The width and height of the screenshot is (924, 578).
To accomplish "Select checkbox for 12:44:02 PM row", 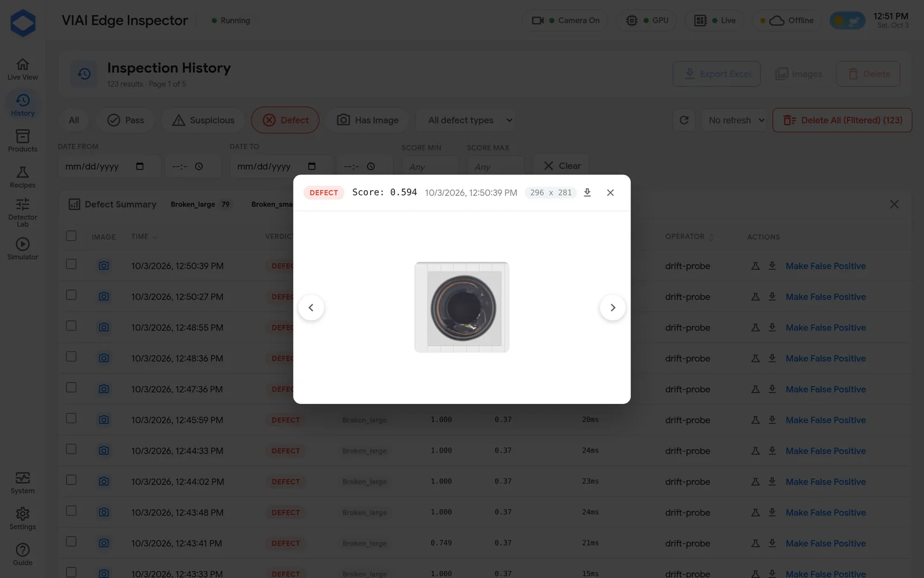I will pos(71,480).
